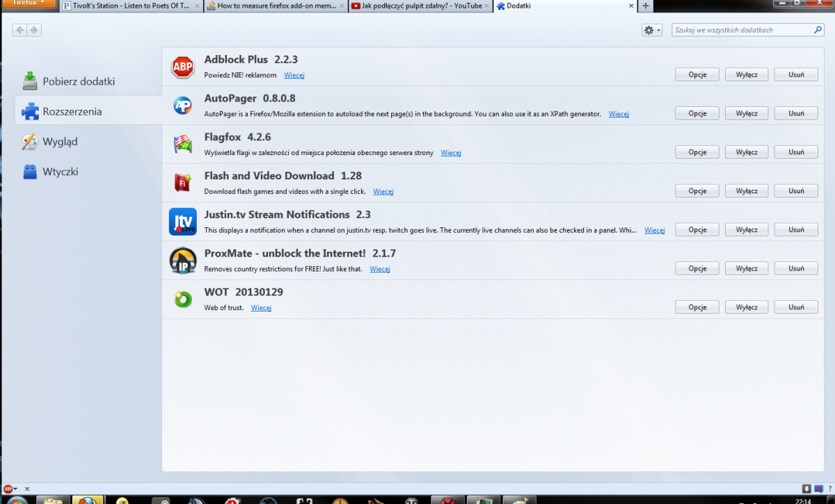Close the add-on bar with the X

click(26, 489)
